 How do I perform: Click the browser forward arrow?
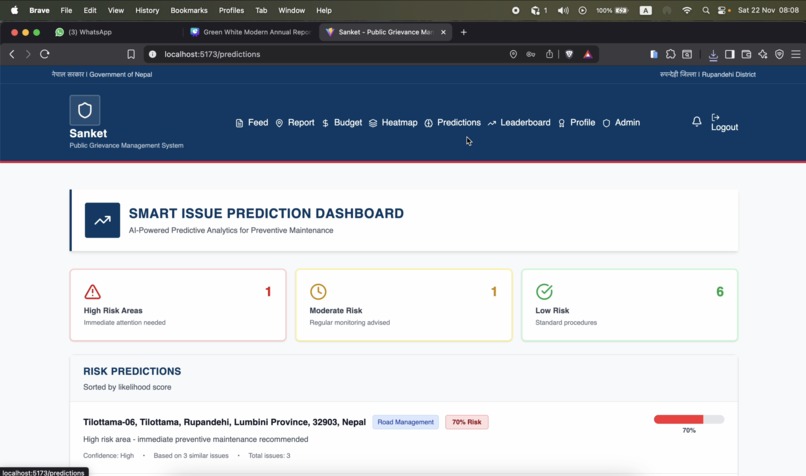click(x=28, y=54)
